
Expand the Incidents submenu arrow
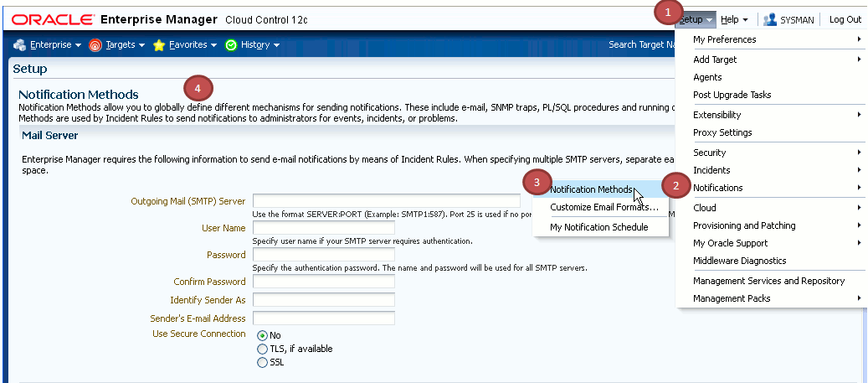click(859, 170)
